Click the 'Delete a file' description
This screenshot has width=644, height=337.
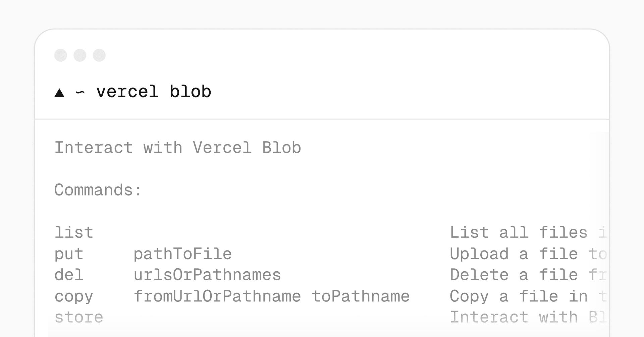tap(514, 275)
